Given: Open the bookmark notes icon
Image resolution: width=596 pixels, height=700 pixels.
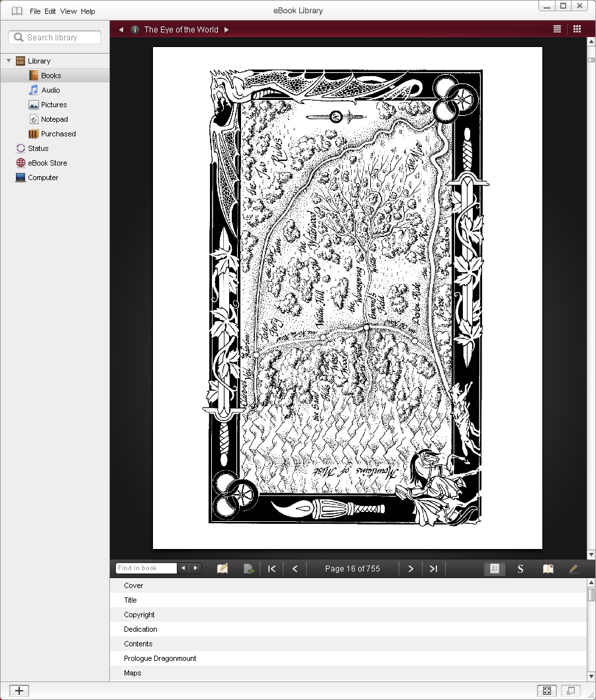Looking at the screenshot, I should coord(223,569).
